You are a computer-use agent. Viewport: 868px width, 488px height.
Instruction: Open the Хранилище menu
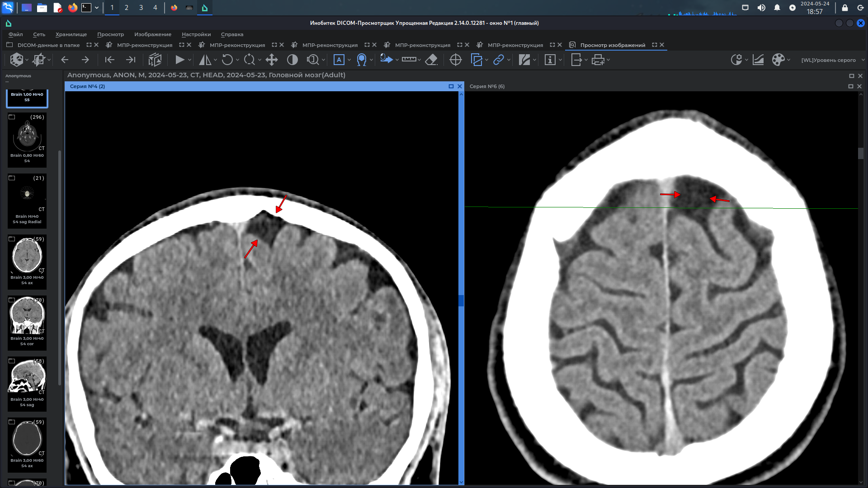[x=71, y=34]
